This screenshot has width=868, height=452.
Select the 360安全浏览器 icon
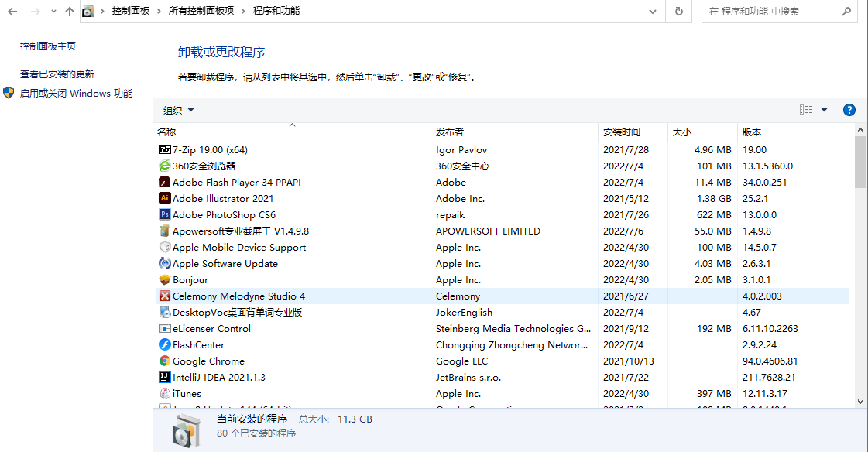(x=164, y=166)
